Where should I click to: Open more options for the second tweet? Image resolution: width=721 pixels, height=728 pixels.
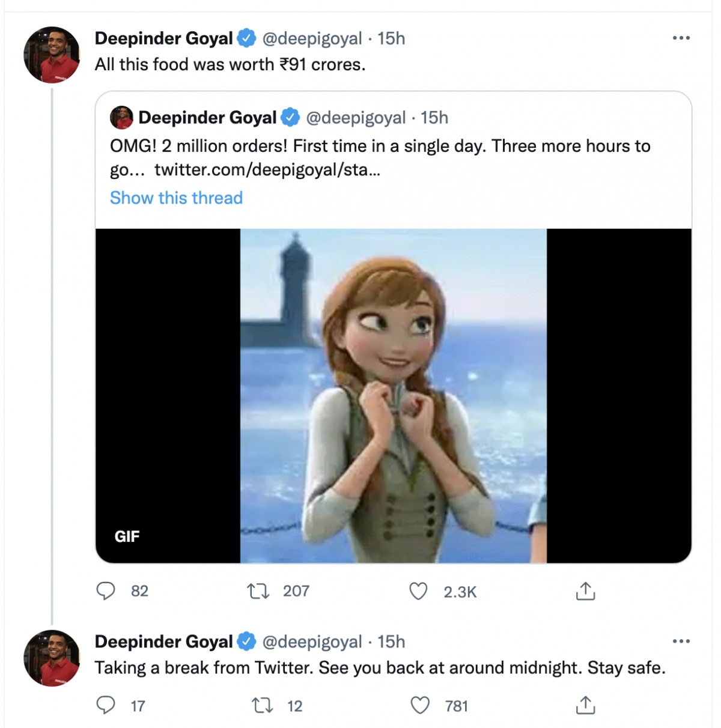pos(681,642)
